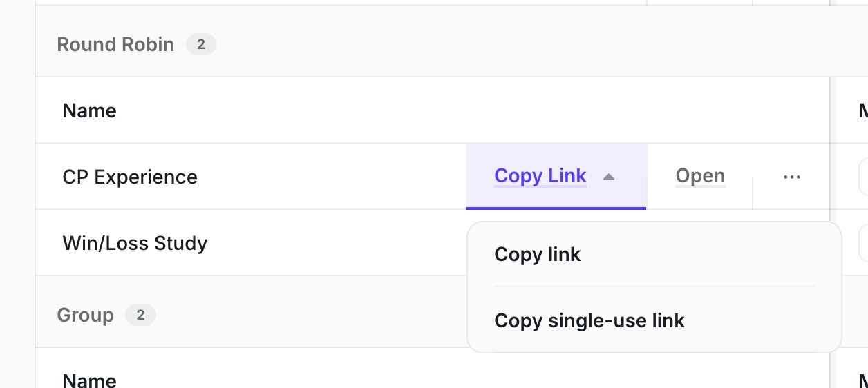Click the Copy Link button text

[540, 176]
